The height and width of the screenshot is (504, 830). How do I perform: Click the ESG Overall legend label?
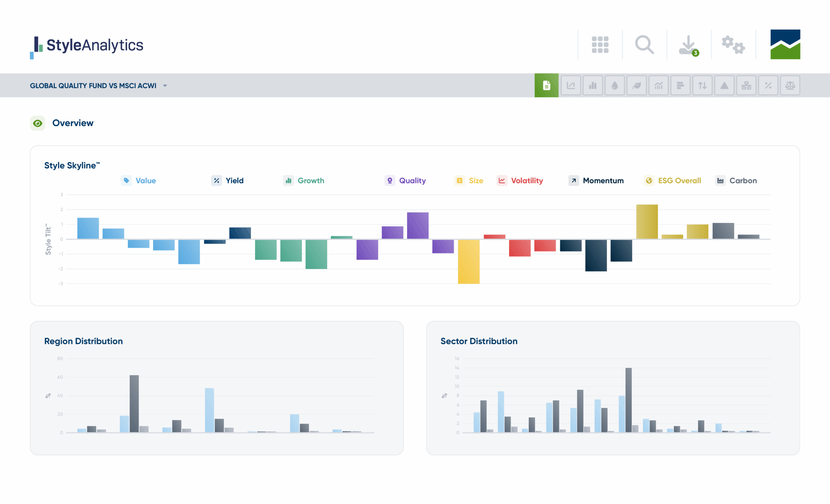[679, 181]
